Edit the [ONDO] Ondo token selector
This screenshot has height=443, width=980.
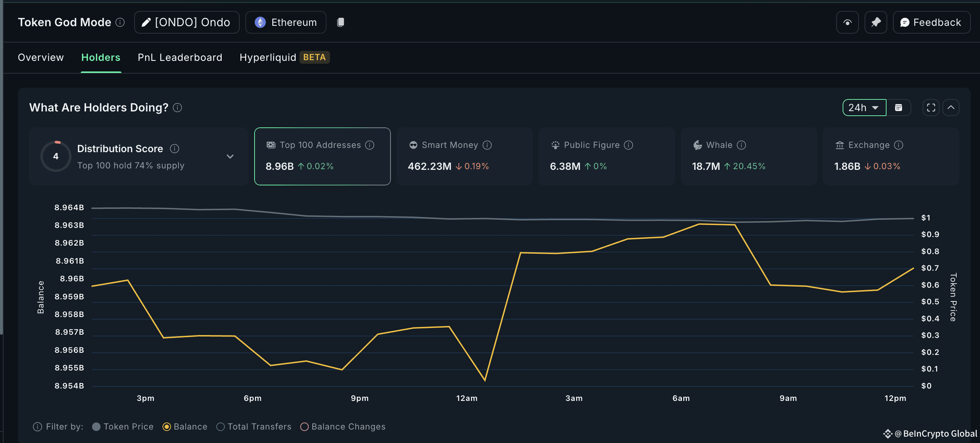pyautogui.click(x=187, y=22)
